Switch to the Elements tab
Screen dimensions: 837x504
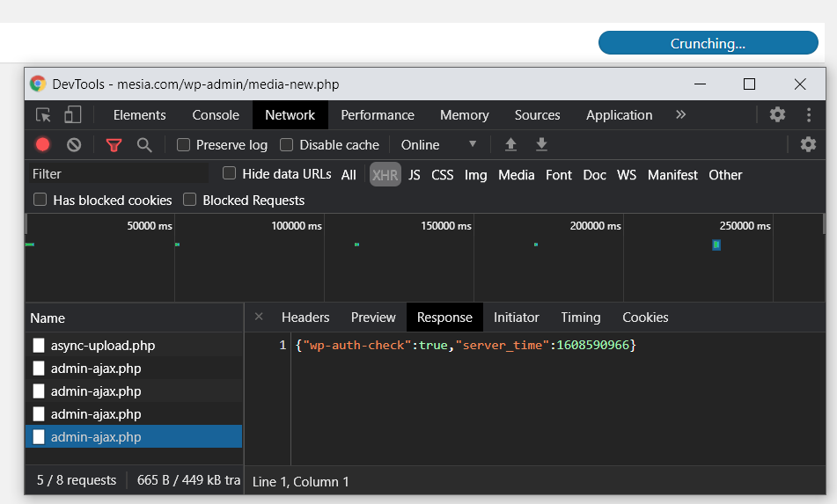[x=139, y=115]
